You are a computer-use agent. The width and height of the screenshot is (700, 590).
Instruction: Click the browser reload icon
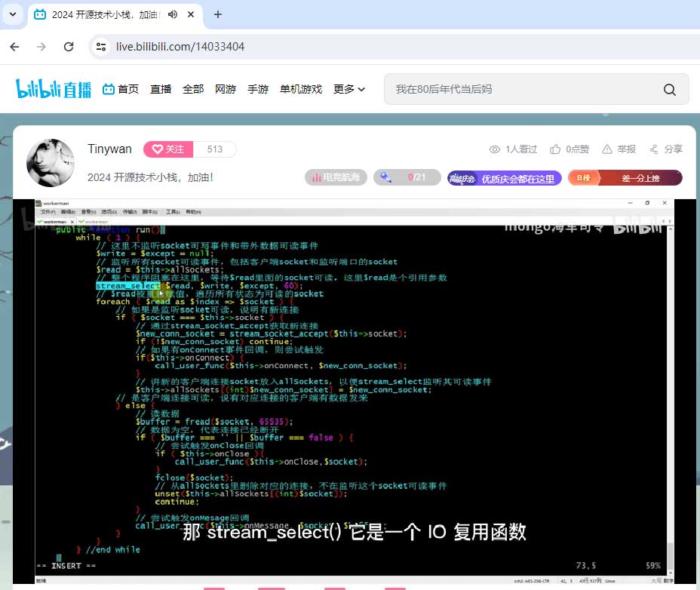pyautogui.click(x=69, y=46)
